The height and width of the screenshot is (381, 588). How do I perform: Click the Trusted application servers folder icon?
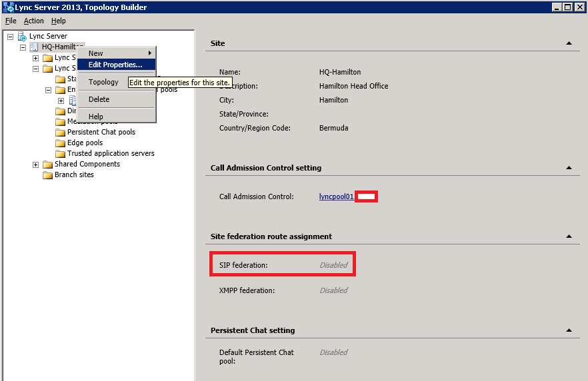(60, 153)
